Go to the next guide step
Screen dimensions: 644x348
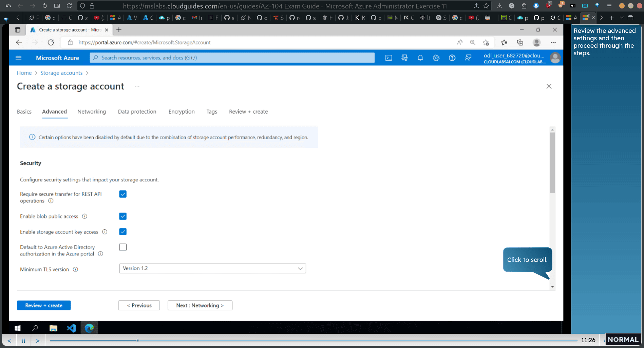click(x=38, y=341)
